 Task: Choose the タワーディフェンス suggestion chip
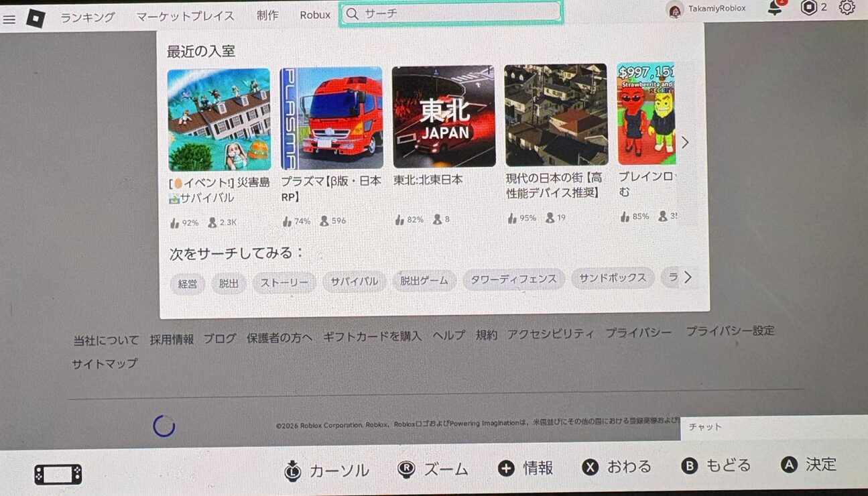point(513,279)
